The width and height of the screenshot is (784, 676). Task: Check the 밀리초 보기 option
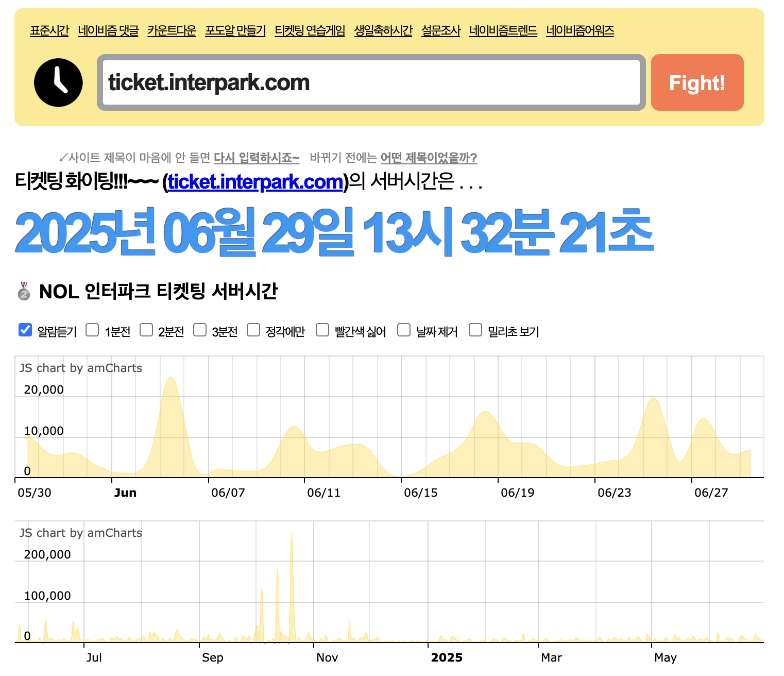(x=475, y=330)
